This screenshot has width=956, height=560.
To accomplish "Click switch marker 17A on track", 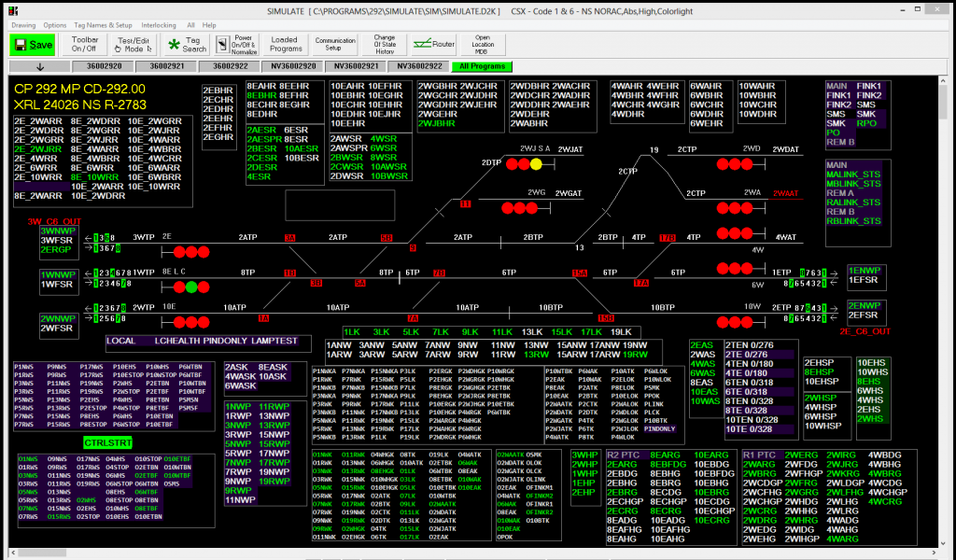I will pos(641,284).
